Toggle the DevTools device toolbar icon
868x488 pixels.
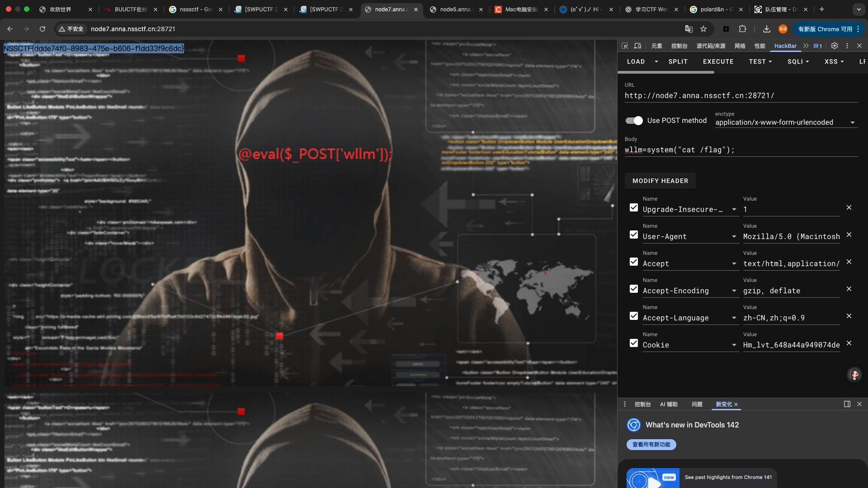coord(637,46)
